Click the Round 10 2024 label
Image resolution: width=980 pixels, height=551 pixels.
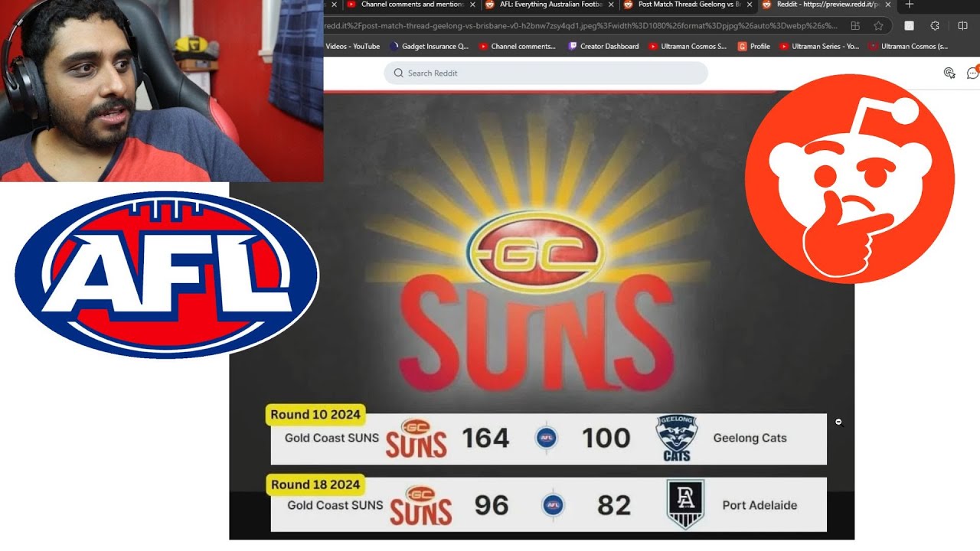(x=315, y=415)
